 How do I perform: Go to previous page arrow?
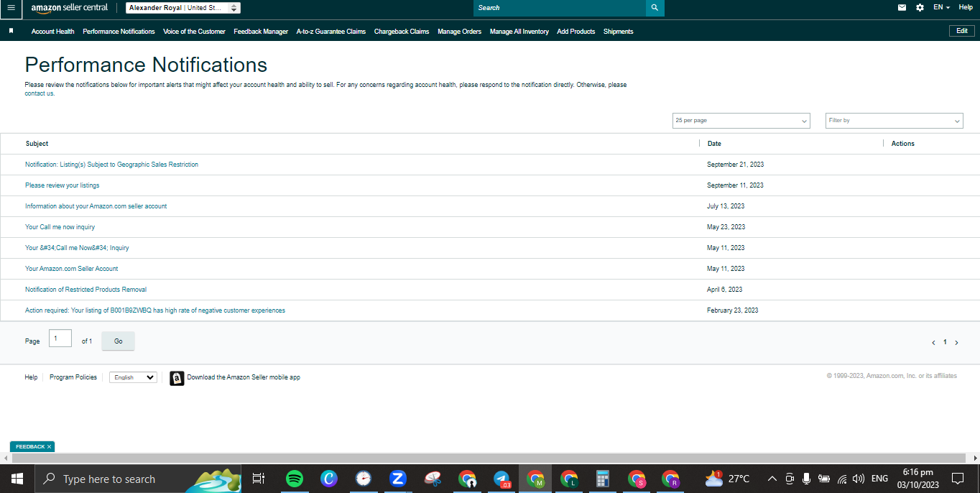(x=933, y=343)
